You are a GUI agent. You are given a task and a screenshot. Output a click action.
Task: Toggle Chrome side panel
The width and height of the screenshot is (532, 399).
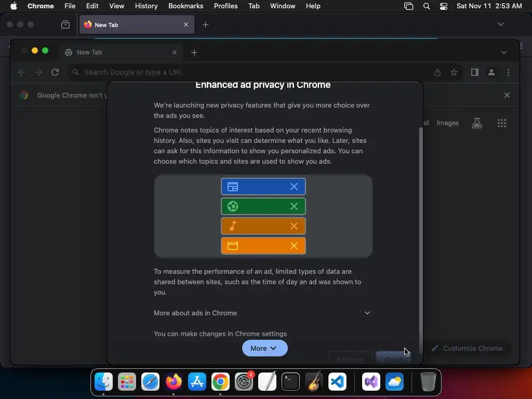click(x=475, y=72)
